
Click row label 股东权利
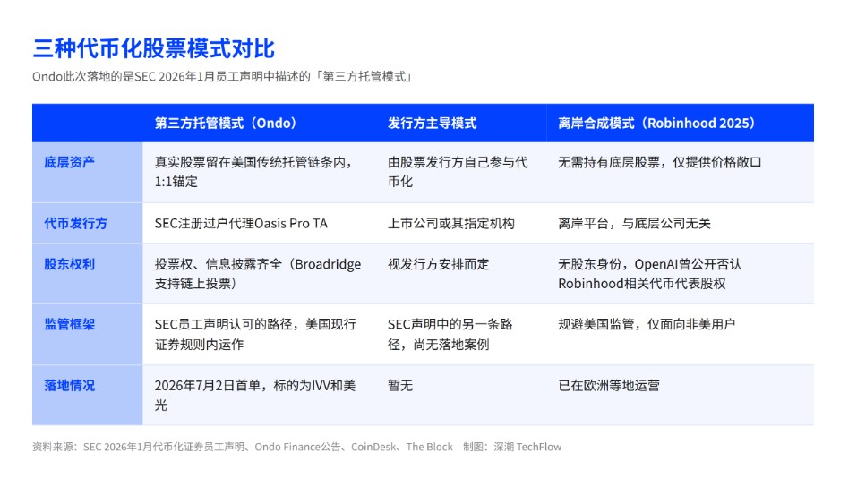[x=70, y=264]
